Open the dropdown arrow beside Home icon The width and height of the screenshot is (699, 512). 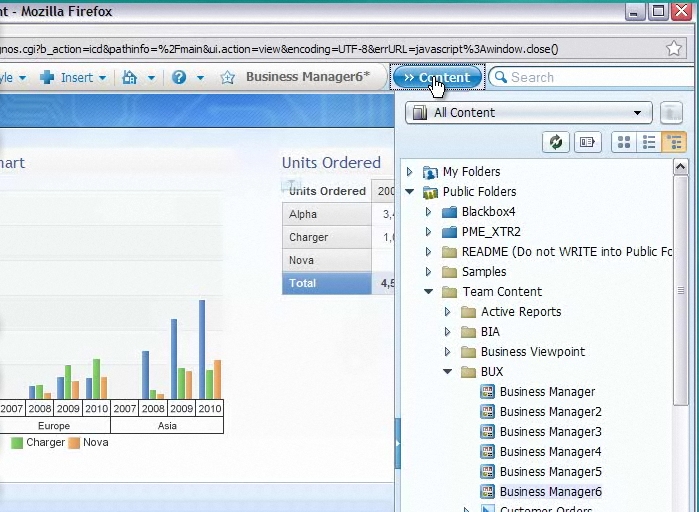pos(152,78)
